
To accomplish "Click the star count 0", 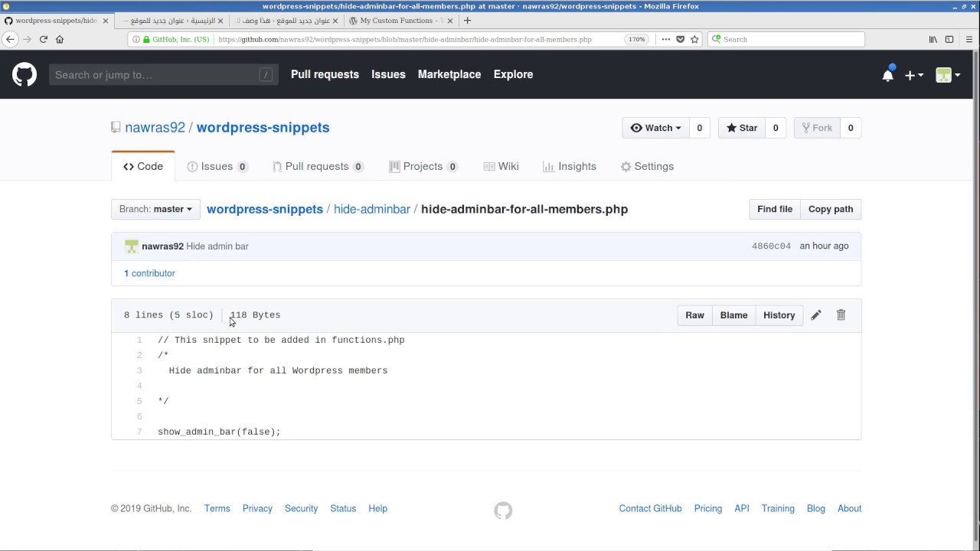I will tap(776, 128).
